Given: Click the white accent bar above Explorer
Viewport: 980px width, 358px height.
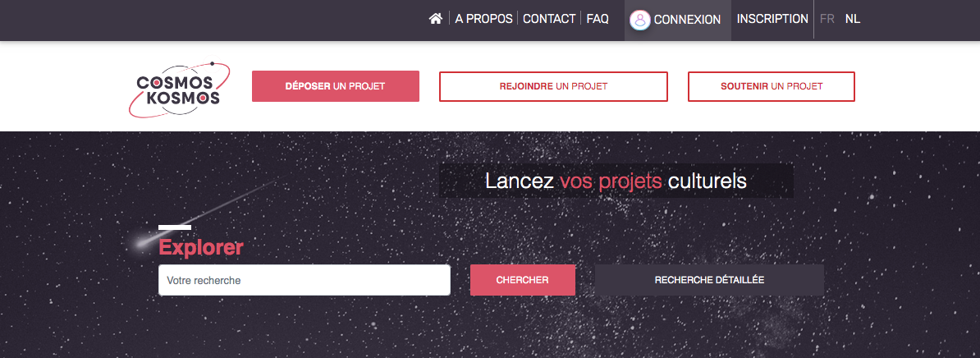Looking at the screenshot, I should [175, 227].
